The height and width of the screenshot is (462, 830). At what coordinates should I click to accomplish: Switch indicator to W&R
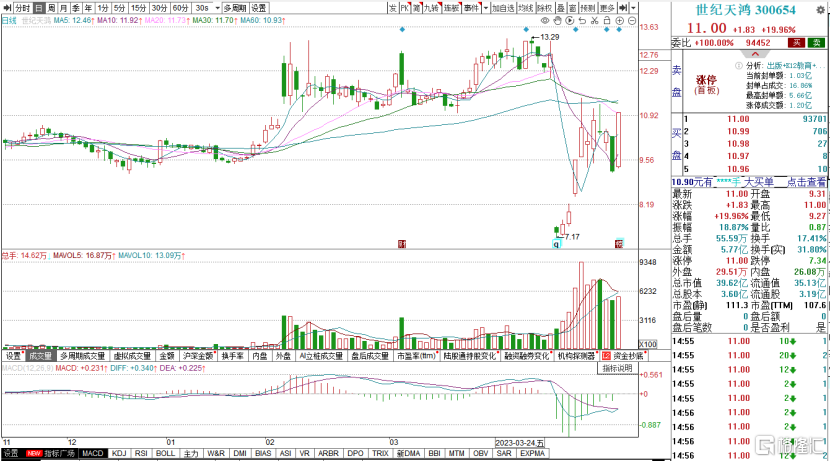point(216,454)
